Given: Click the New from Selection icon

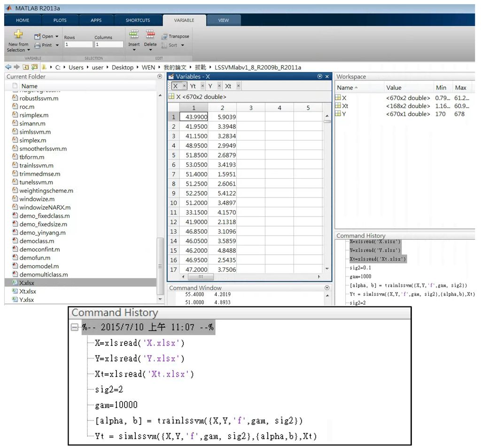Looking at the screenshot, I should [x=18, y=34].
